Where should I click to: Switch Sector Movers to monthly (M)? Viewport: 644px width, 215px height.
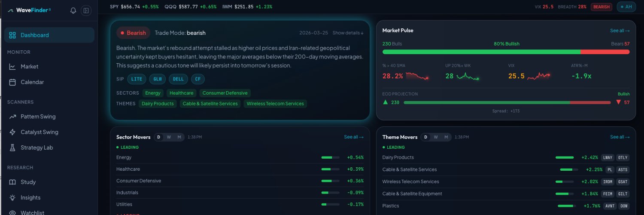pyautogui.click(x=179, y=137)
